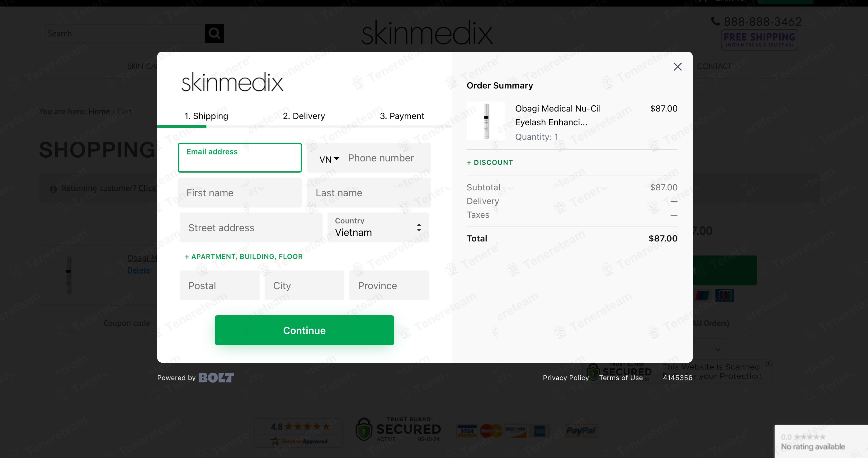Click the JCB card icon behind the modal

tap(724, 295)
